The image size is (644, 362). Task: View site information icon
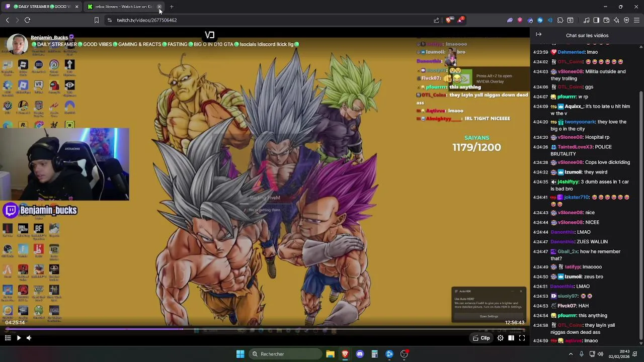click(110, 20)
